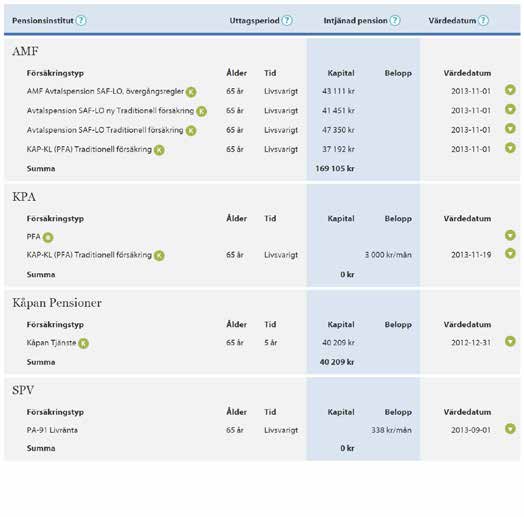
Task: Click K badge beside Kåpan Tjänste
Action: 84,343
